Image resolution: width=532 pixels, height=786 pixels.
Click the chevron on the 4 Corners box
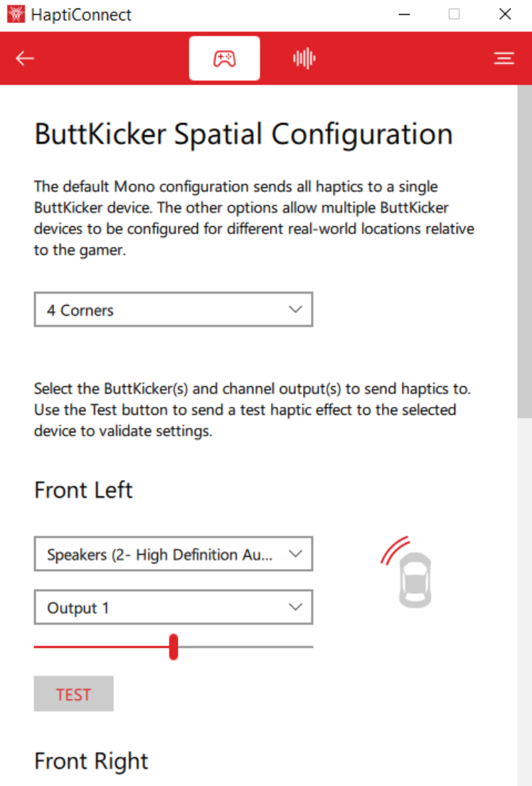(x=295, y=310)
